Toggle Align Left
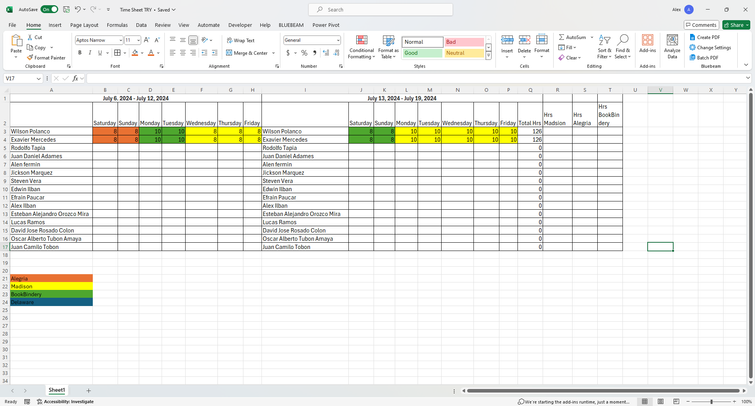Viewport: 755px width, 406px height. click(x=172, y=53)
